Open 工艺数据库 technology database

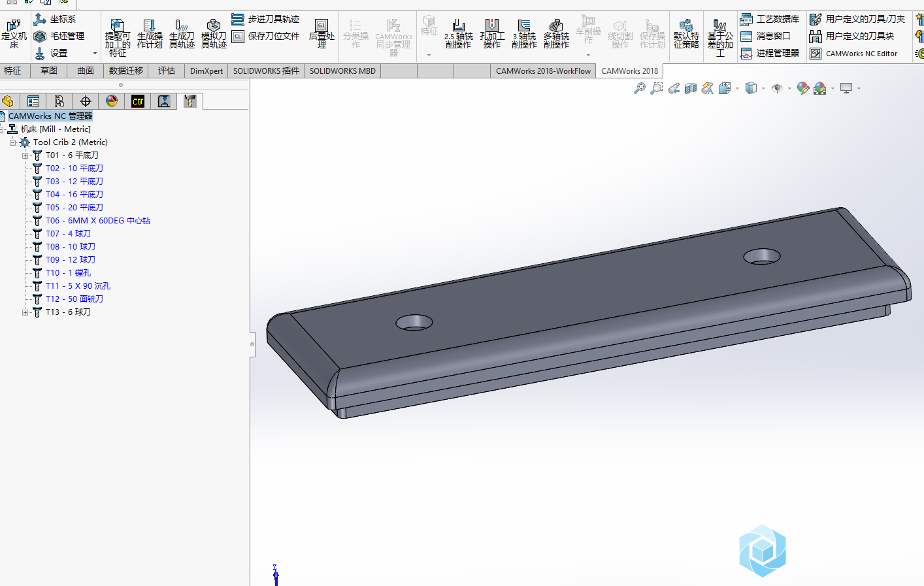pos(770,19)
